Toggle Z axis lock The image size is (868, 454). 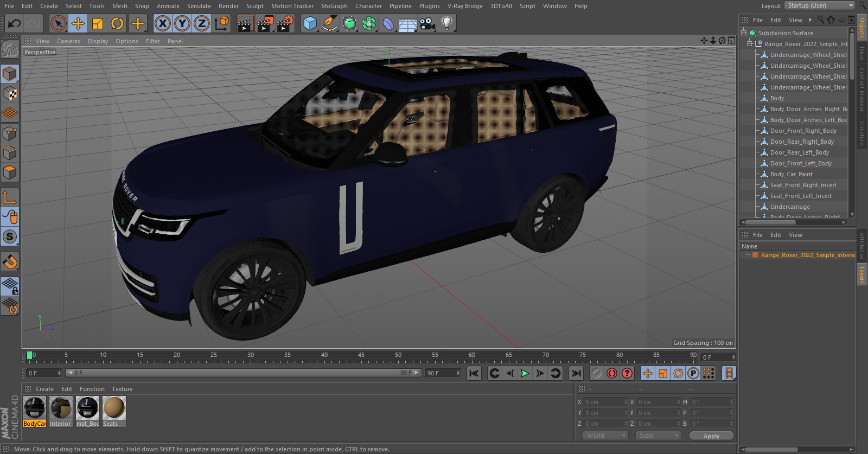click(202, 23)
